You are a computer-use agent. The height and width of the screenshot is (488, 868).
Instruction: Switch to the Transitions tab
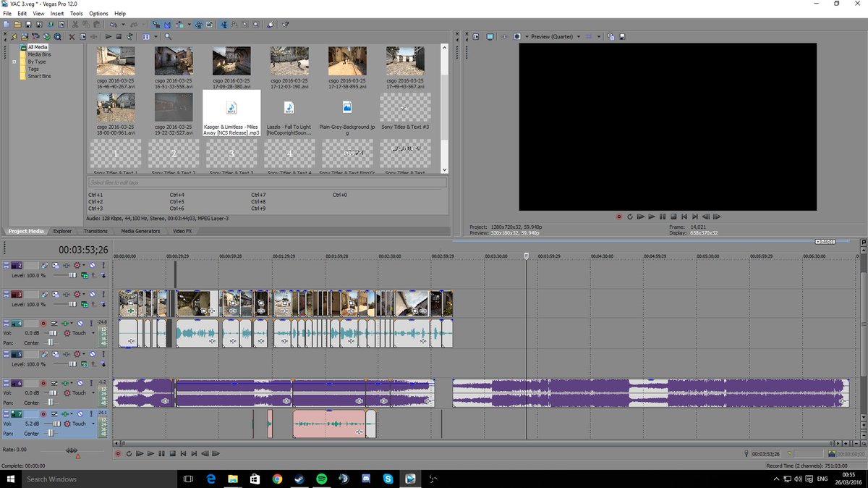[x=95, y=231]
